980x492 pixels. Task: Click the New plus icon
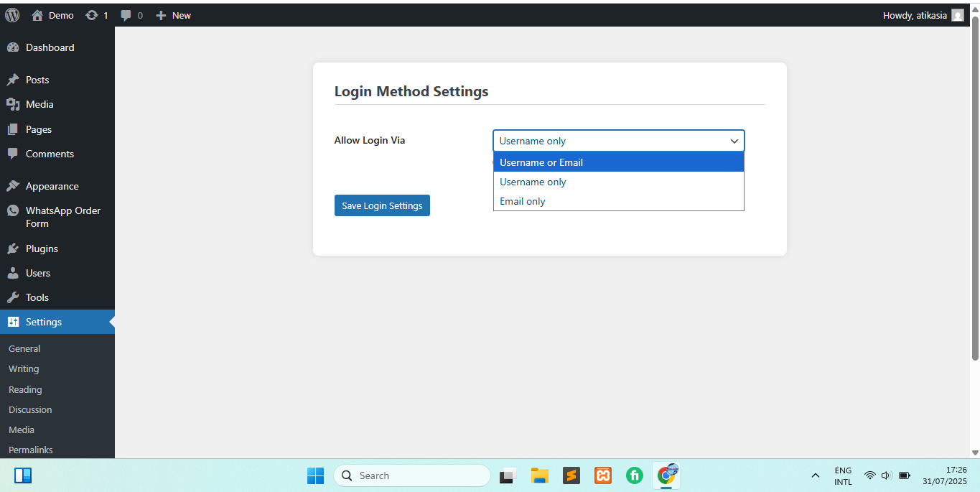tap(161, 15)
